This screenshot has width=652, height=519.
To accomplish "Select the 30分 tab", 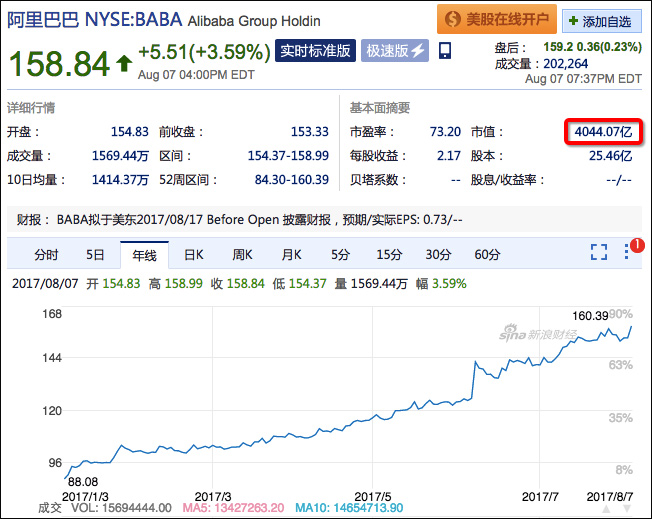I will tap(438, 254).
